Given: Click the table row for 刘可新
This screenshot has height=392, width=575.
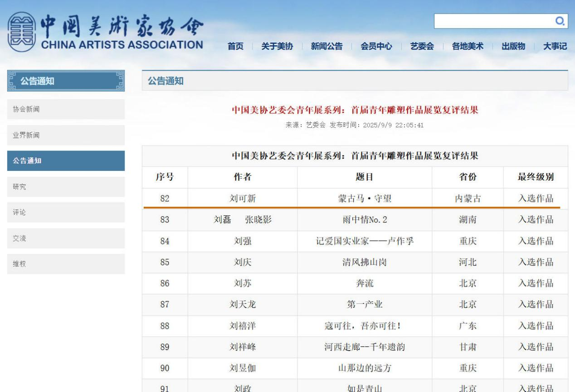Looking at the screenshot, I should click(355, 198).
